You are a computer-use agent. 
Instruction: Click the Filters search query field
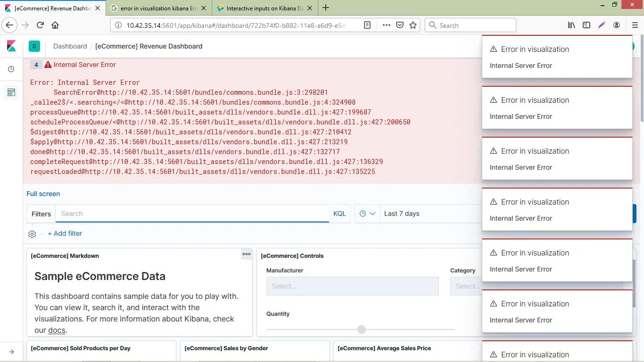(x=192, y=214)
